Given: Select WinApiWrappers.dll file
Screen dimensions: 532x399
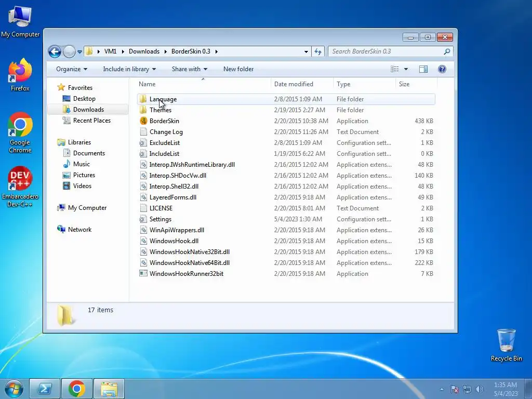Looking at the screenshot, I should [x=177, y=230].
